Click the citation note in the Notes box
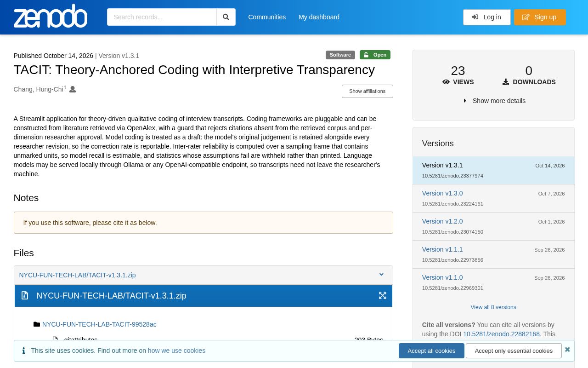This screenshot has width=588, height=368. click(x=90, y=223)
